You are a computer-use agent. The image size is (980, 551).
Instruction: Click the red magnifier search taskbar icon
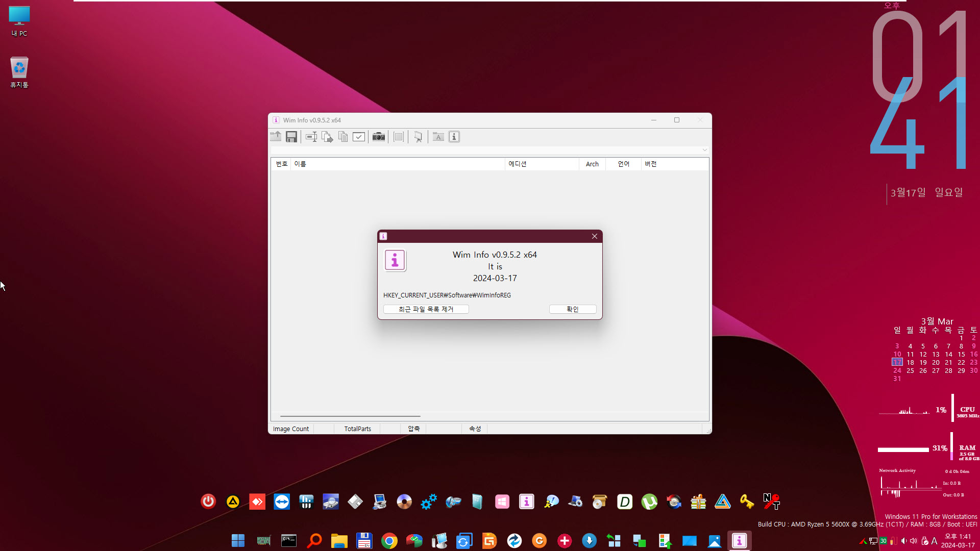(314, 541)
